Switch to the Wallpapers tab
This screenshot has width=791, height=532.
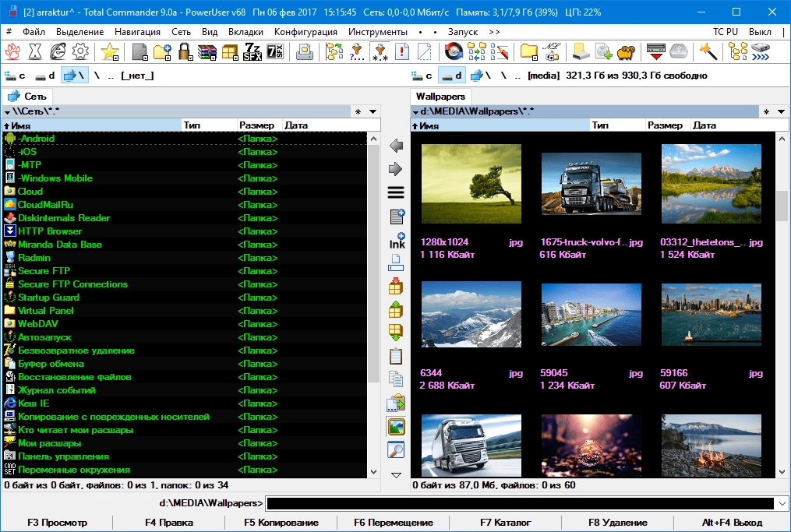click(440, 97)
